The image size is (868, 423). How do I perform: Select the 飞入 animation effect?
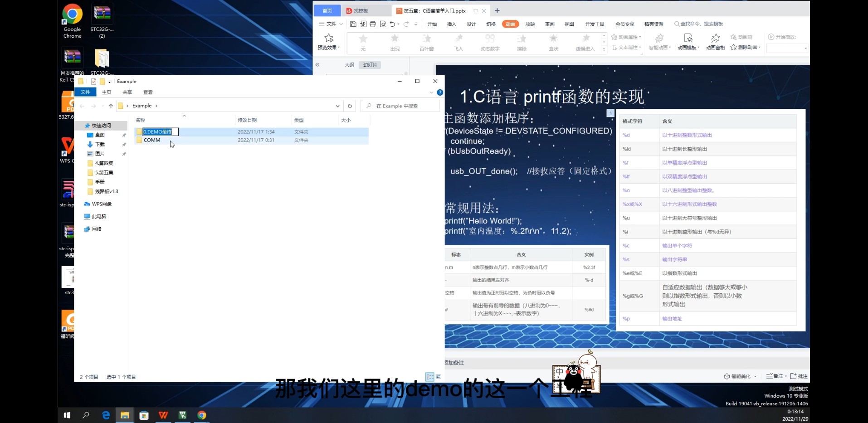[x=458, y=43]
